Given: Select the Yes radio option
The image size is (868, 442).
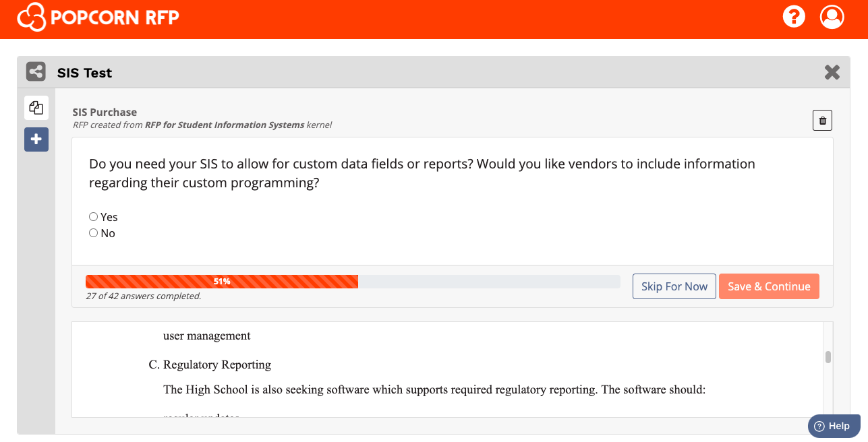Looking at the screenshot, I should (94, 217).
